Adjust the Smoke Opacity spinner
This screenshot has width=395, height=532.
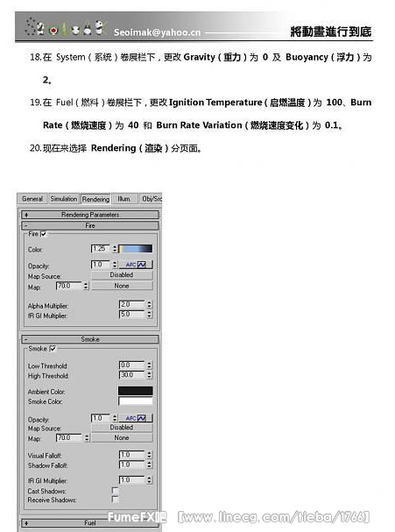(115, 418)
